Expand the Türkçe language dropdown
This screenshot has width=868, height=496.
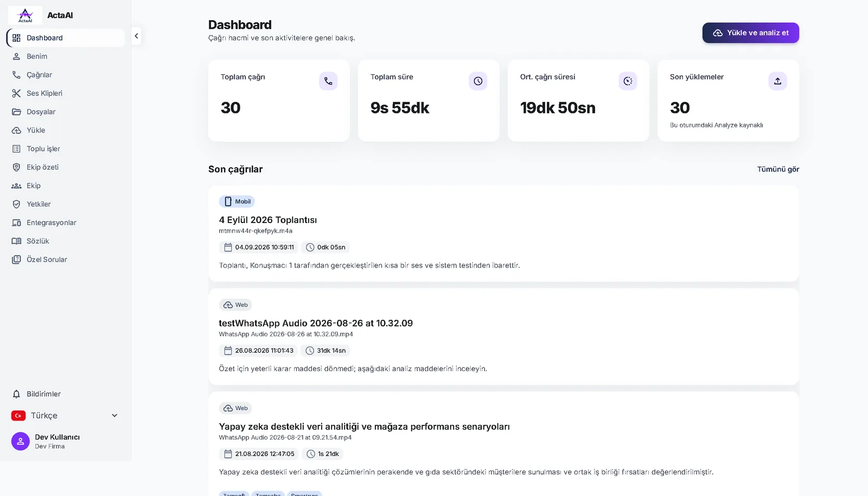click(66, 416)
